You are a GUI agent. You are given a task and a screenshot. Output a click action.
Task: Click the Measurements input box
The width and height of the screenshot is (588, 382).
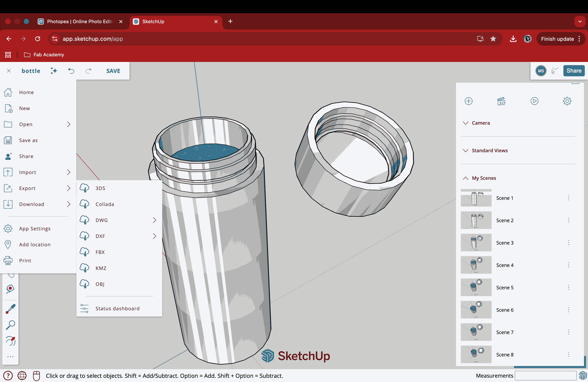point(545,376)
